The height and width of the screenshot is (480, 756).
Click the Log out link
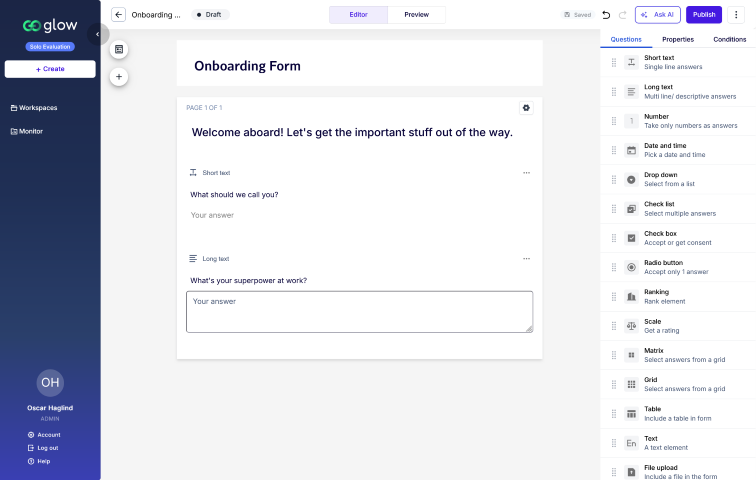coord(43,448)
